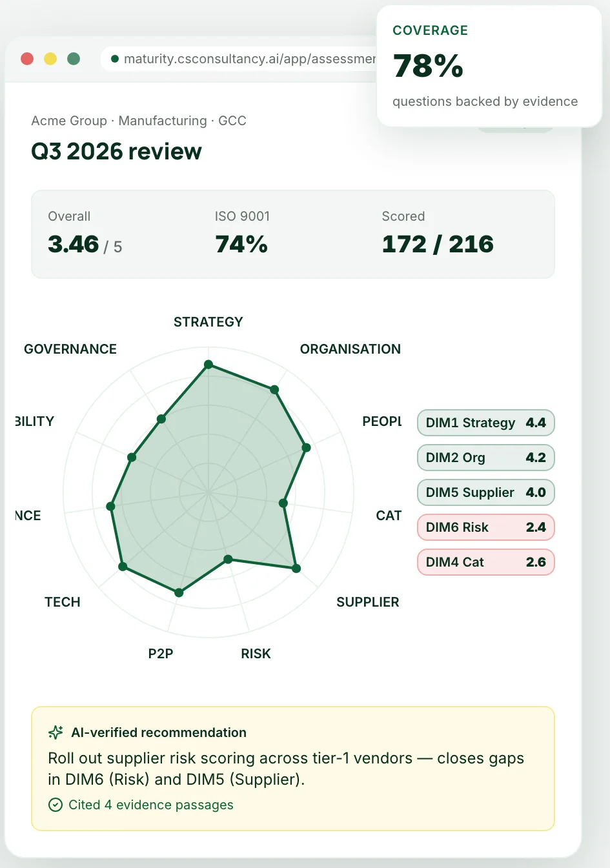
Task: Click the Scored 172 / 216 value
Action: 438,245
